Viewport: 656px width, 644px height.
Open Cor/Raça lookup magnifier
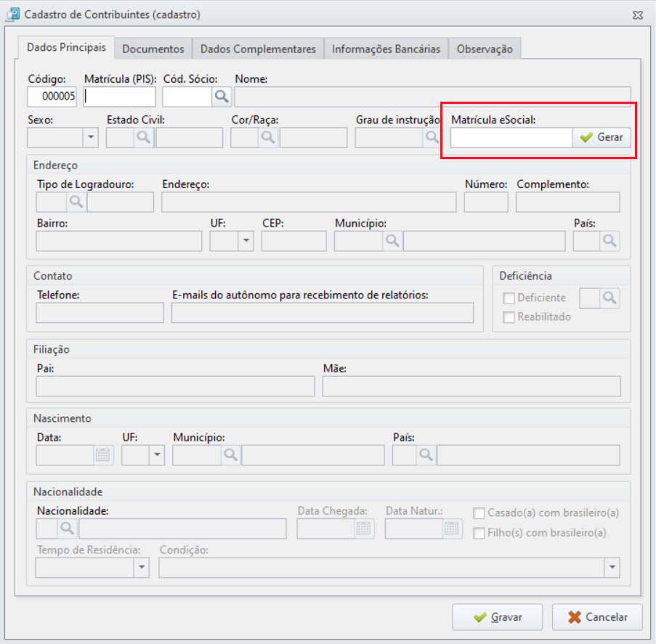point(268,137)
